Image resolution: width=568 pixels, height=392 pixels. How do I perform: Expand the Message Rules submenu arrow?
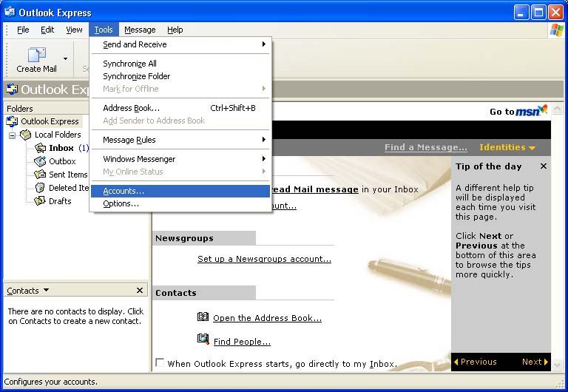coord(264,140)
